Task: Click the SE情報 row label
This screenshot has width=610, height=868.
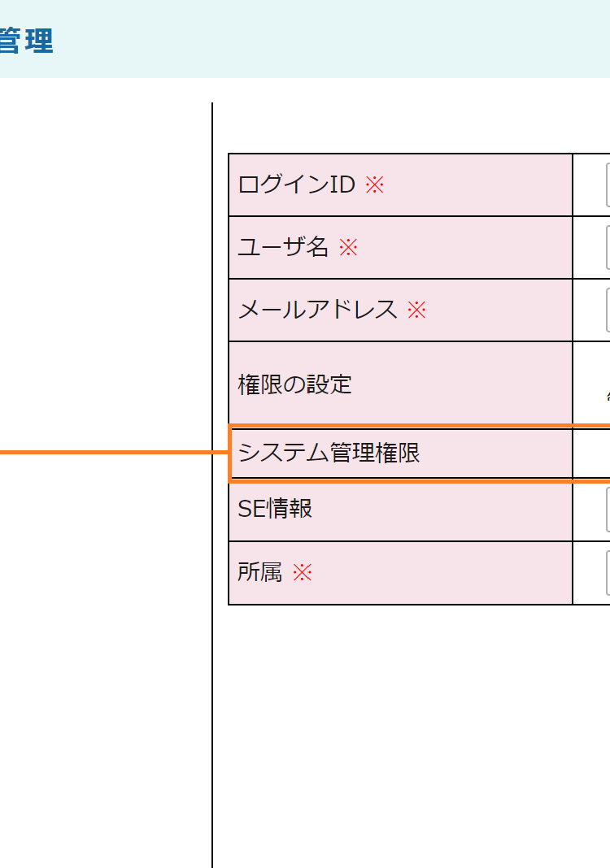Action: pos(275,509)
